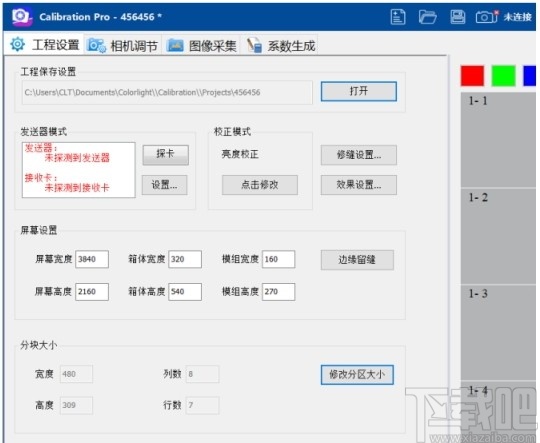Click the 点击修改 button

pyautogui.click(x=260, y=185)
